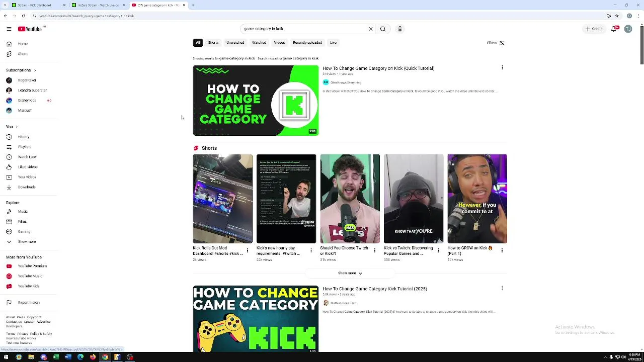The height and width of the screenshot is (362, 644).
Task: Open the Should You Choose Twitch short
Action: (x=350, y=199)
